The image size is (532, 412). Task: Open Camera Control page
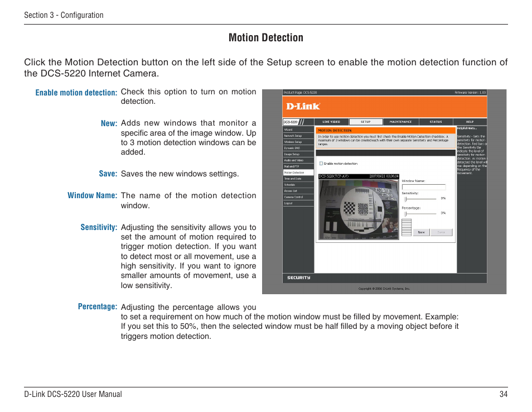tap(298, 197)
